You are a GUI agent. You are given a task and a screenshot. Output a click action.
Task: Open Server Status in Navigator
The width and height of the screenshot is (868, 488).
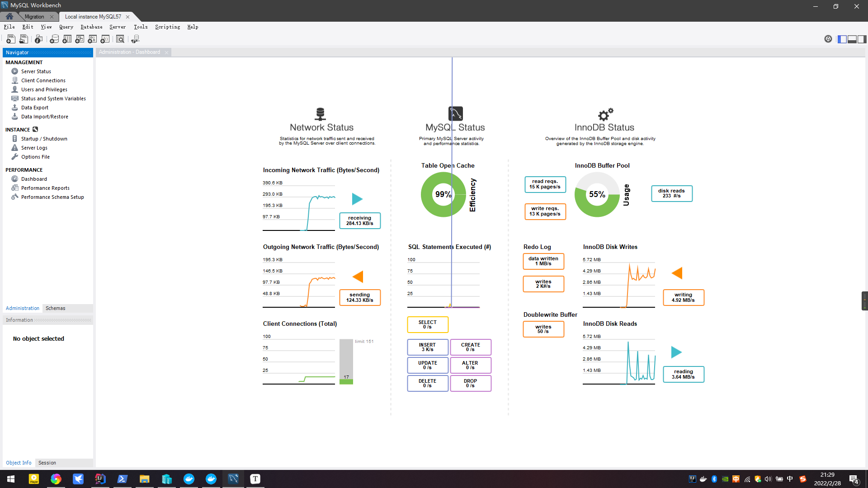[36, 71]
